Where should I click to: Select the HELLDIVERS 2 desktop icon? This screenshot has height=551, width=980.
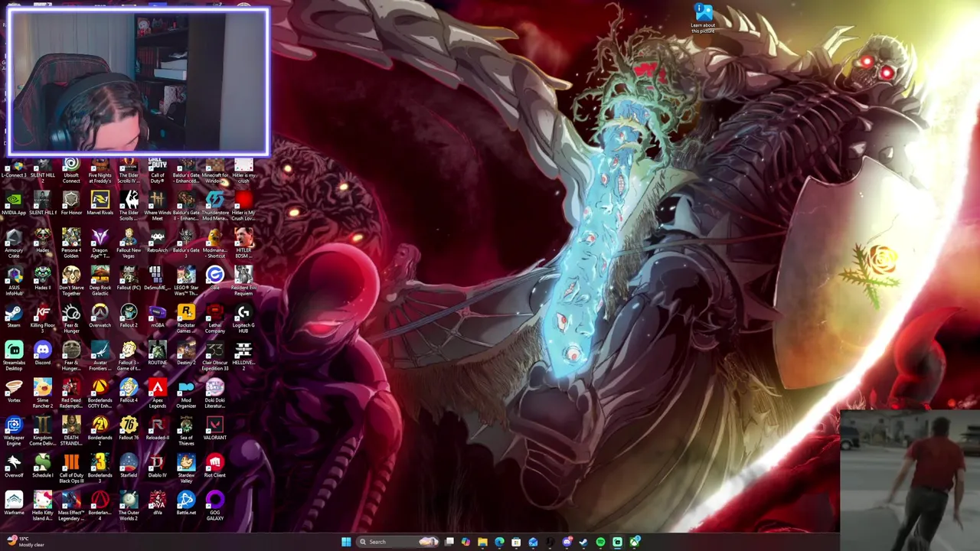click(x=243, y=357)
